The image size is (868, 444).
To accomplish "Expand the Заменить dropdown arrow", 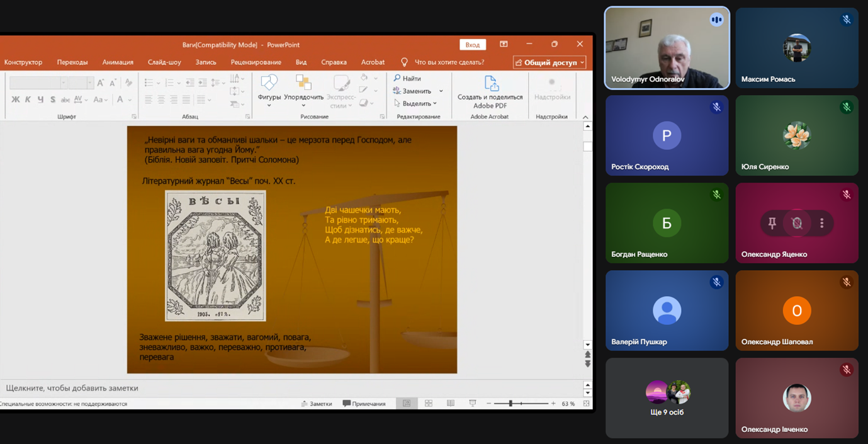I will 441,91.
